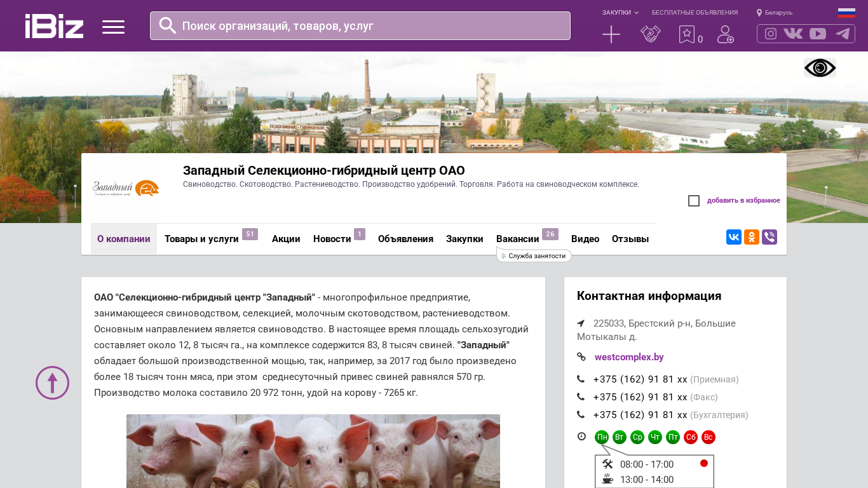Open the Telegram icon in header
The height and width of the screenshot is (488, 868).
(x=843, y=34)
